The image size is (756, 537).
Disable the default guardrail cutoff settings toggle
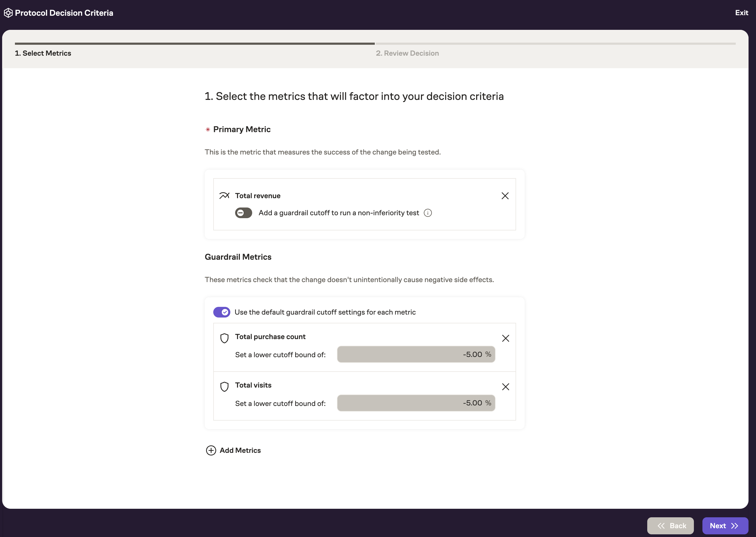click(x=222, y=312)
